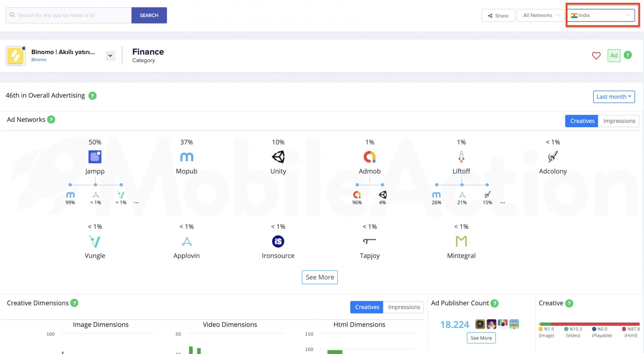
Task: Click the Liftoff rocket icon
Action: click(461, 157)
